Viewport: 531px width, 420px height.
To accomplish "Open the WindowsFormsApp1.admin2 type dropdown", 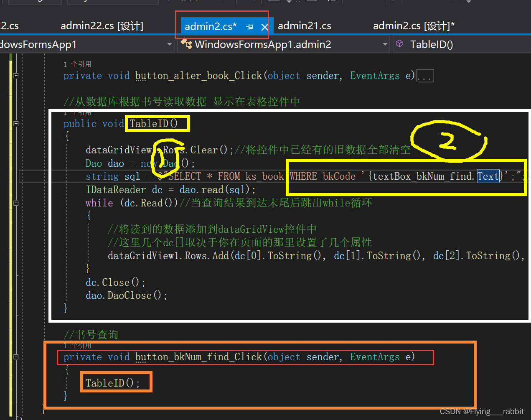I will [385, 43].
